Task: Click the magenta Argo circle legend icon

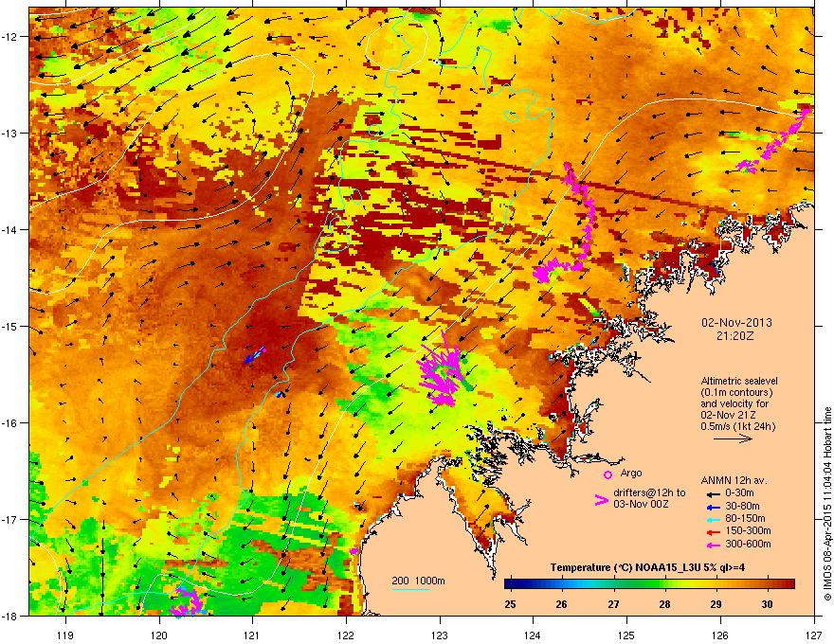Action: (x=607, y=474)
